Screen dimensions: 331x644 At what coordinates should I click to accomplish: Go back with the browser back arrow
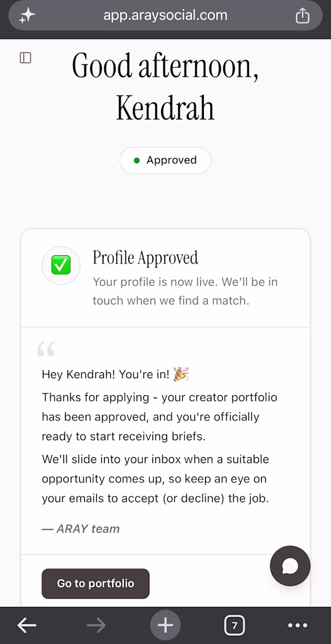(27, 625)
